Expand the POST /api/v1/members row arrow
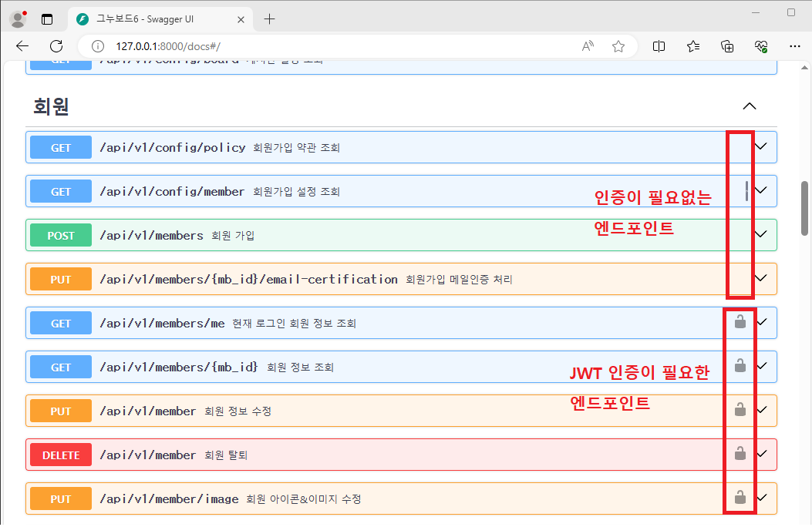 (762, 234)
